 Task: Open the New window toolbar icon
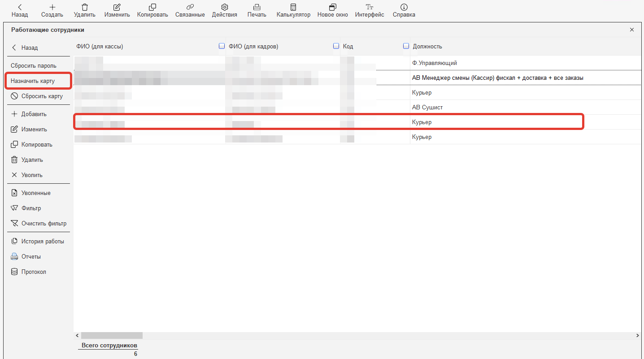pyautogui.click(x=332, y=7)
